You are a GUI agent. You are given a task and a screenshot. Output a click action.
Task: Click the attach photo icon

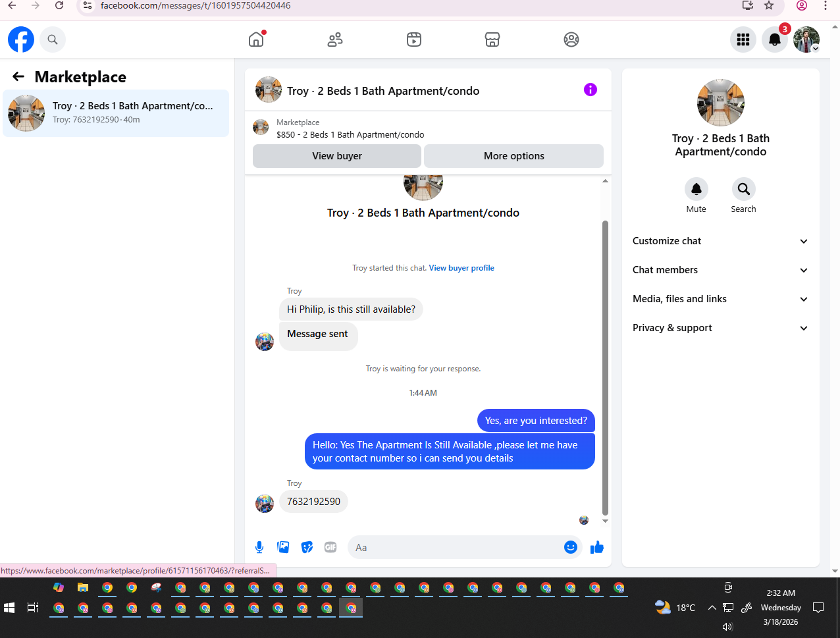coord(283,547)
